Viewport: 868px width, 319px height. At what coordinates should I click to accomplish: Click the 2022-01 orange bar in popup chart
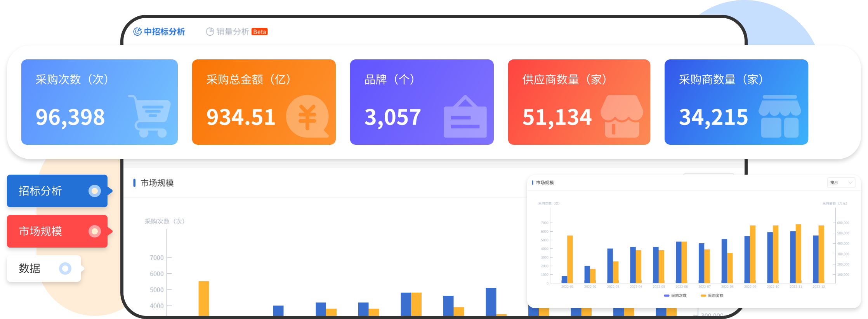[x=570, y=259]
